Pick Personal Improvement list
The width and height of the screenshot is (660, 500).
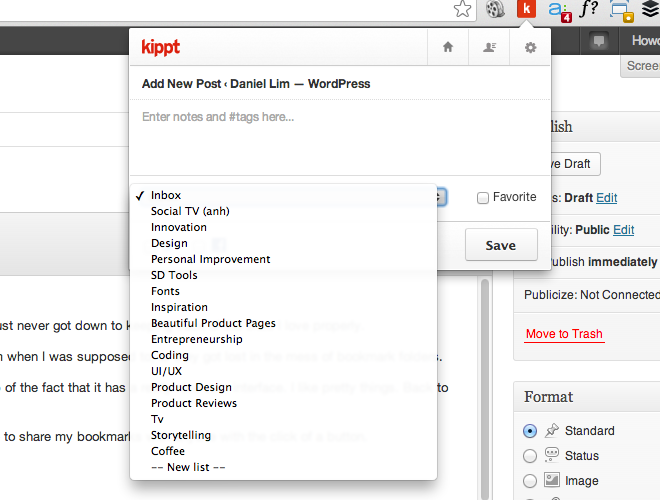click(x=283, y=259)
